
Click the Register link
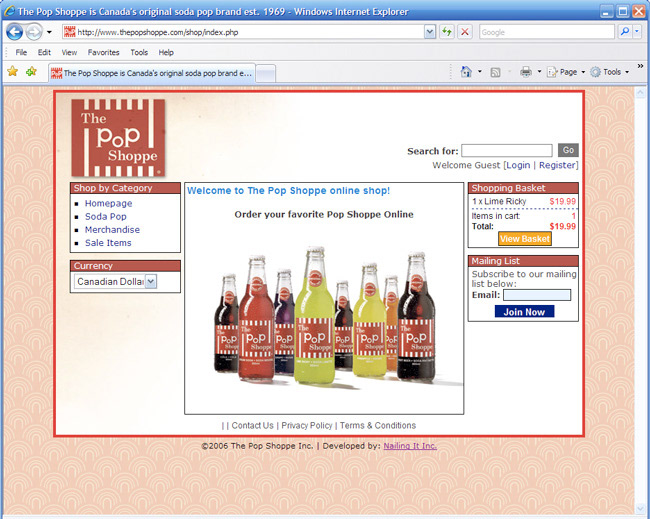[x=557, y=165]
